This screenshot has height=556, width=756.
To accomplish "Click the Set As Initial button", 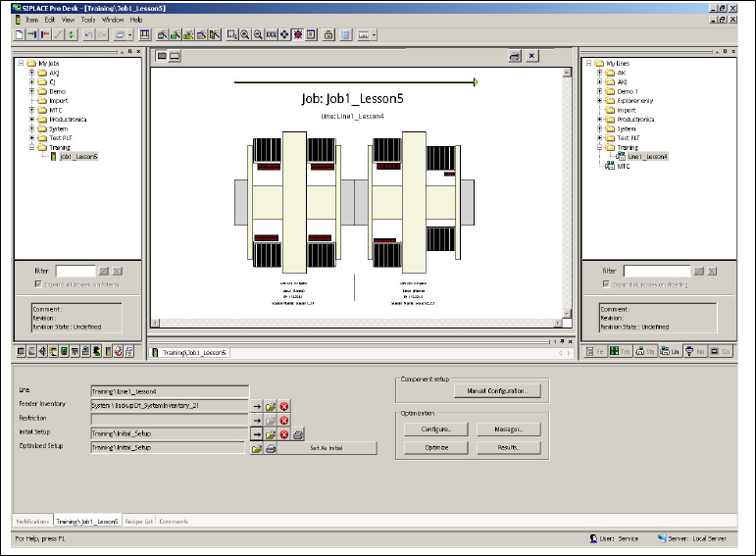I will pos(328,448).
